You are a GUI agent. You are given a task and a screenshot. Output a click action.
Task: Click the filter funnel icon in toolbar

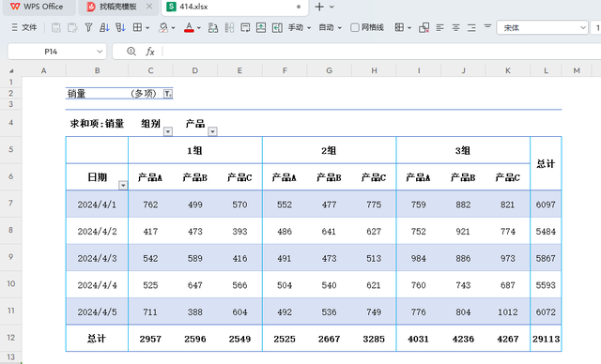click(x=88, y=27)
